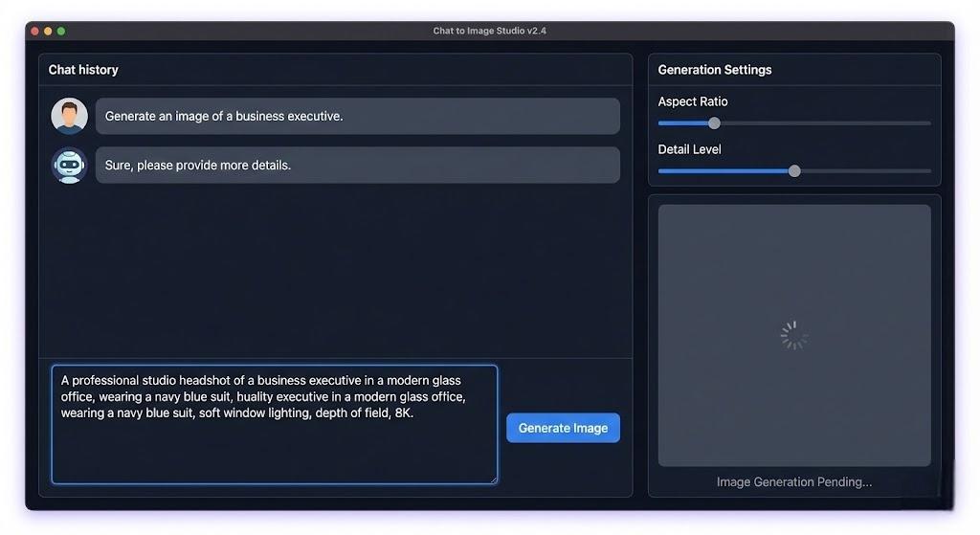Click the Aspect Ratio label
Viewport: 980px width, 535px height.
(x=693, y=101)
